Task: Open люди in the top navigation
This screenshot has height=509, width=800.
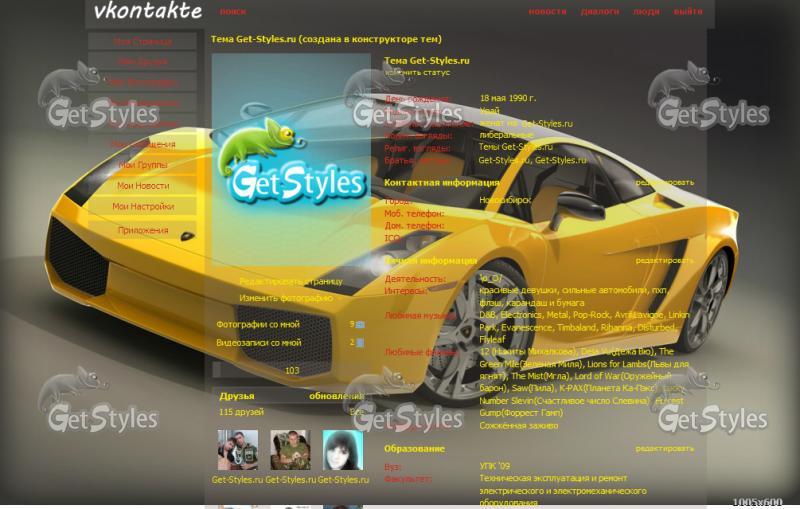Action: click(646, 12)
